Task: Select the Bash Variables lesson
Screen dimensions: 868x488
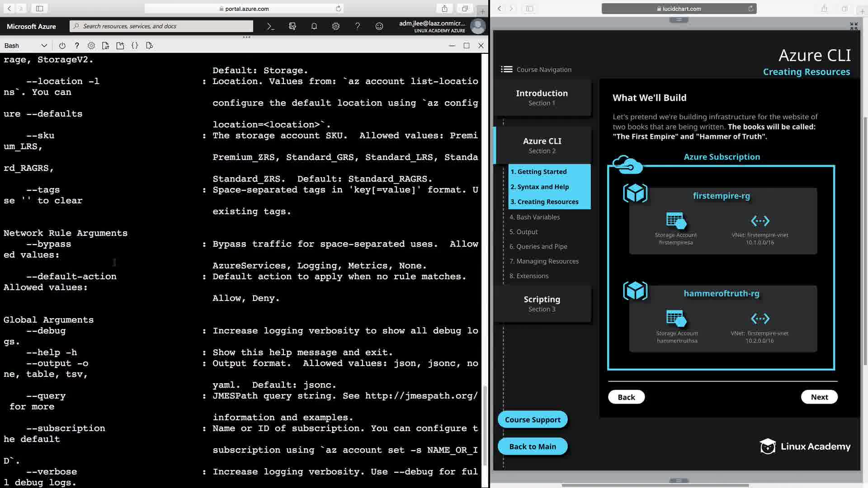Action: click(x=534, y=217)
